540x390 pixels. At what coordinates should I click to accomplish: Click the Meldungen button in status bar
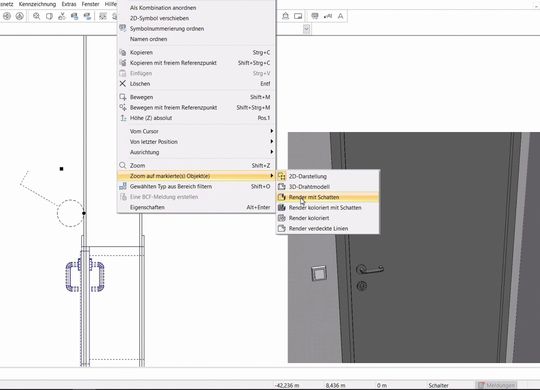click(497, 385)
